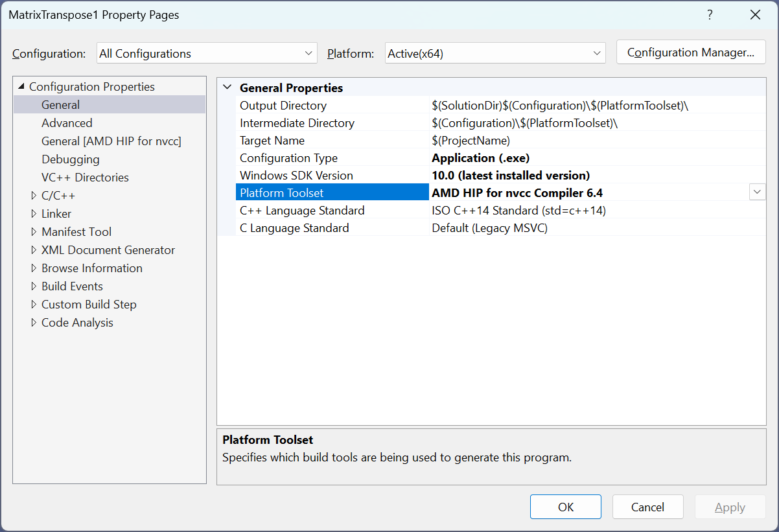Select VC++ Directories in the tree
The width and height of the screenshot is (779, 532).
click(85, 178)
